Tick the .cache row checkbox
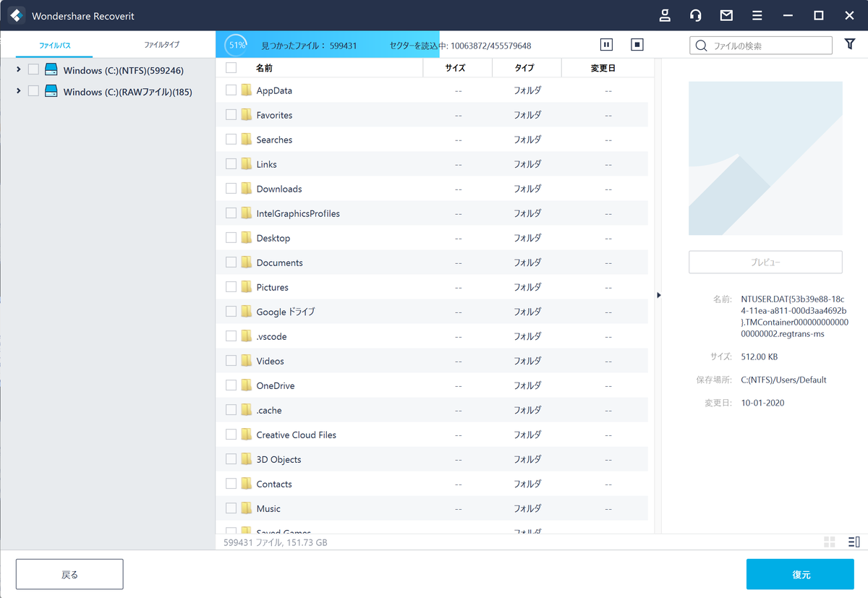 click(231, 410)
